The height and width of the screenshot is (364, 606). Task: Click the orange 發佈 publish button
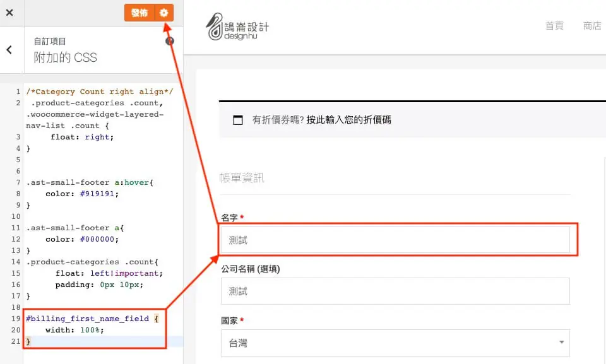coord(139,13)
